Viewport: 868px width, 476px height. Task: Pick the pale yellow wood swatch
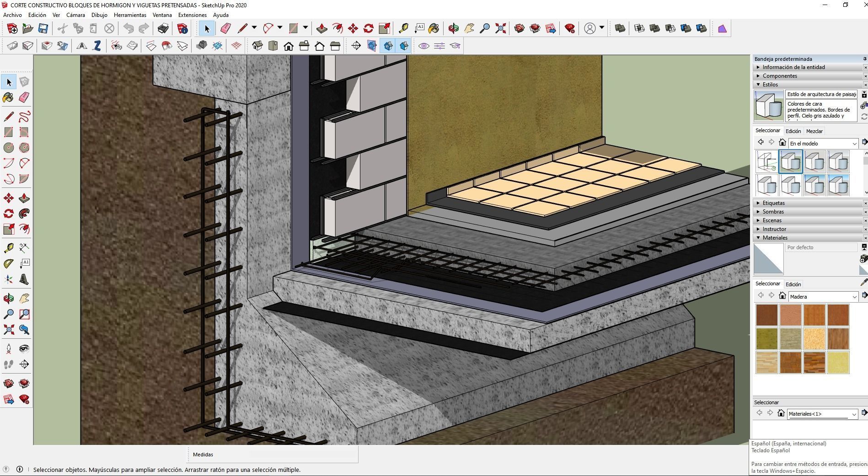coord(838,363)
